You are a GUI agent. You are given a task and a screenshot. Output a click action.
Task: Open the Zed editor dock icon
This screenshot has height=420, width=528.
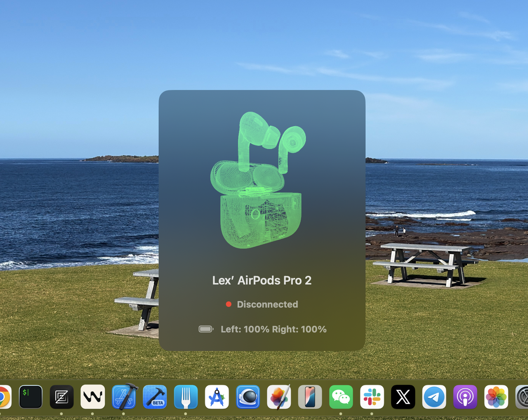click(x=61, y=397)
